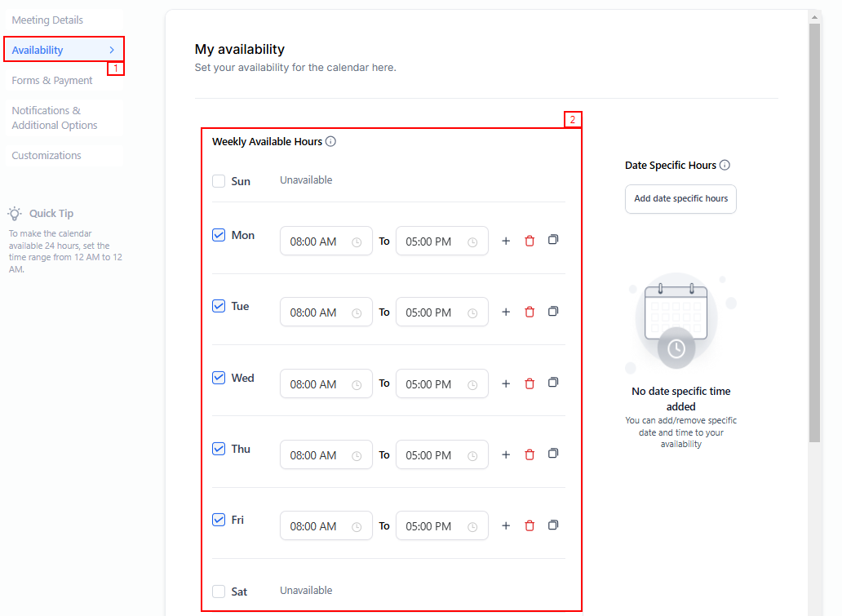Click the trash icon in Thursday row
Image resolution: width=842 pixels, height=616 pixels.
click(530, 454)
